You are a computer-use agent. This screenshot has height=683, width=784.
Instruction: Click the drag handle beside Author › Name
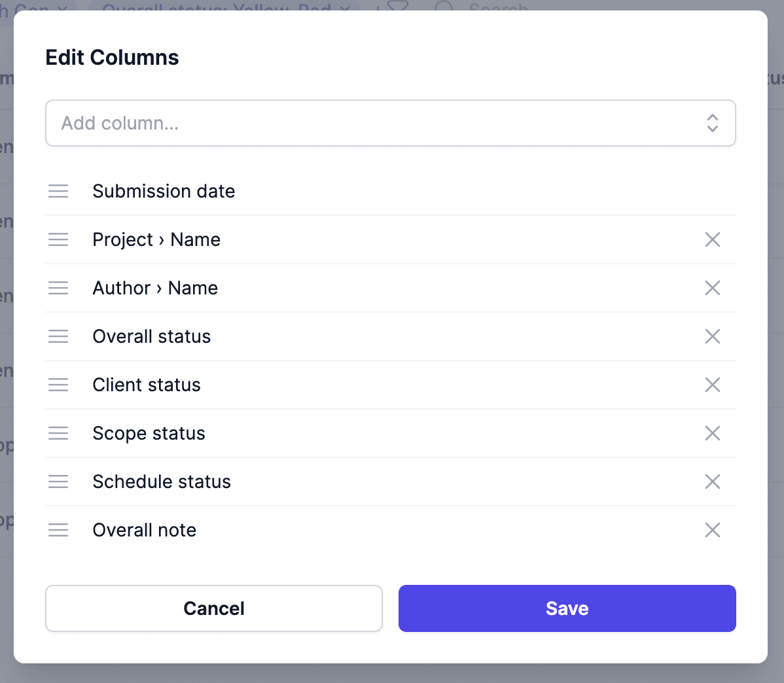58,288
